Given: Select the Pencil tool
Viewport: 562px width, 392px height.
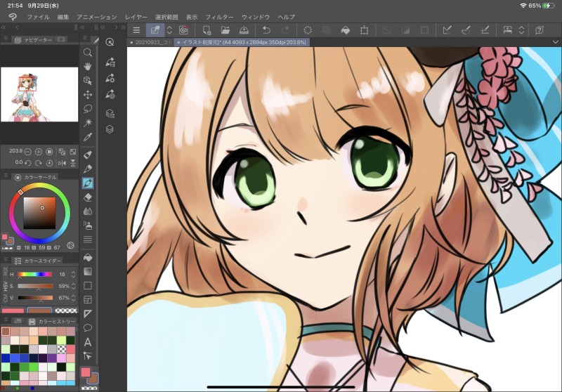Looking at the screenshot, I should pos(87,169).
